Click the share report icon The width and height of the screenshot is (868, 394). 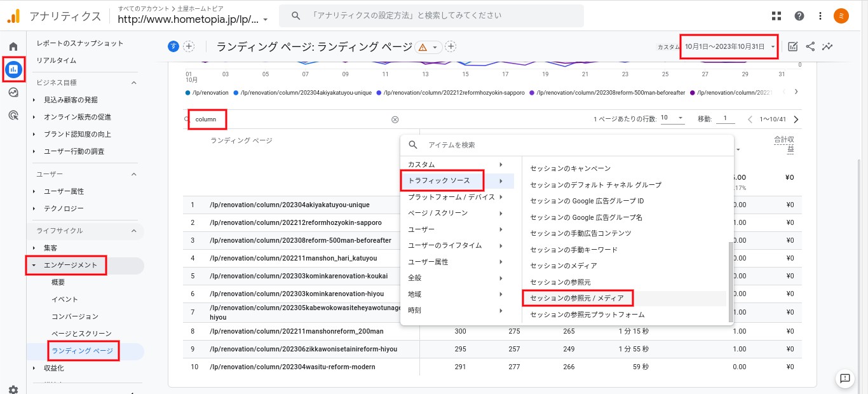[810, 46]
